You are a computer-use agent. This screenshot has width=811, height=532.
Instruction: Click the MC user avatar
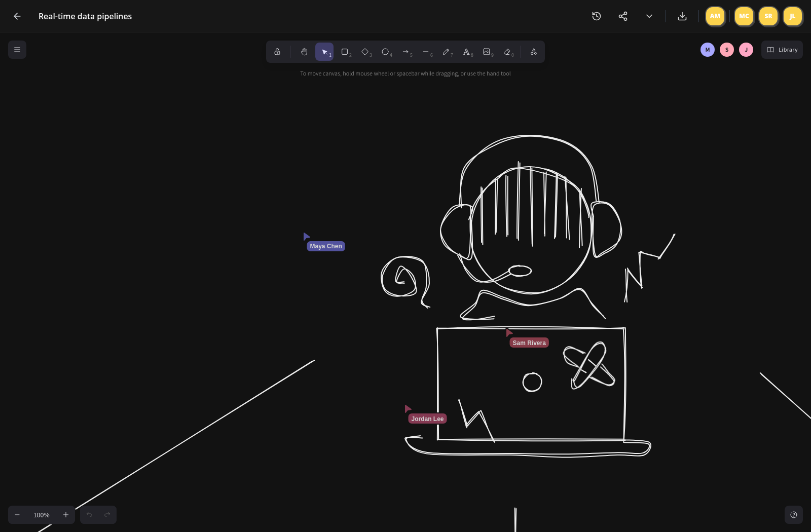pos(744,16)
